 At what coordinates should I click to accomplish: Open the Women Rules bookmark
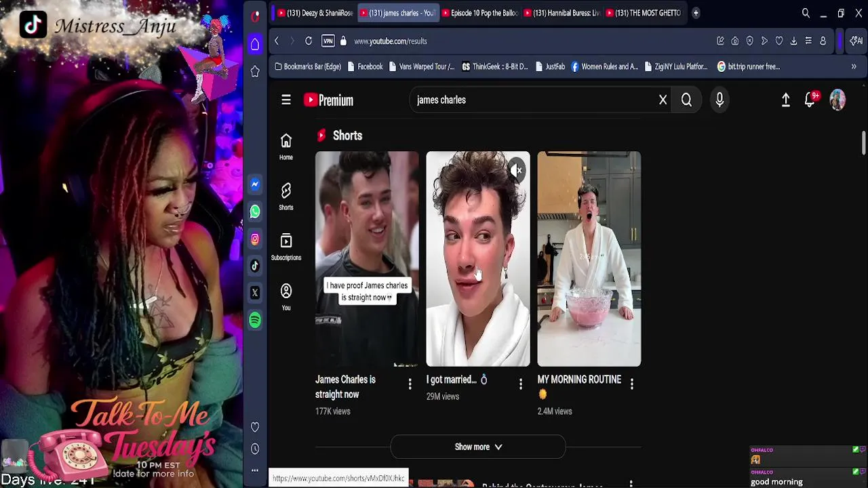605,66
